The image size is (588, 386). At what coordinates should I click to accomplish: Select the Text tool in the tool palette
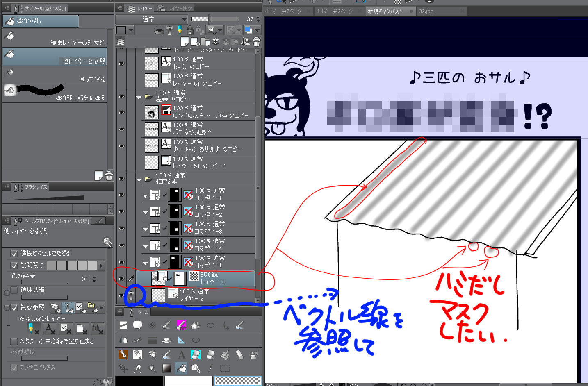181,355
